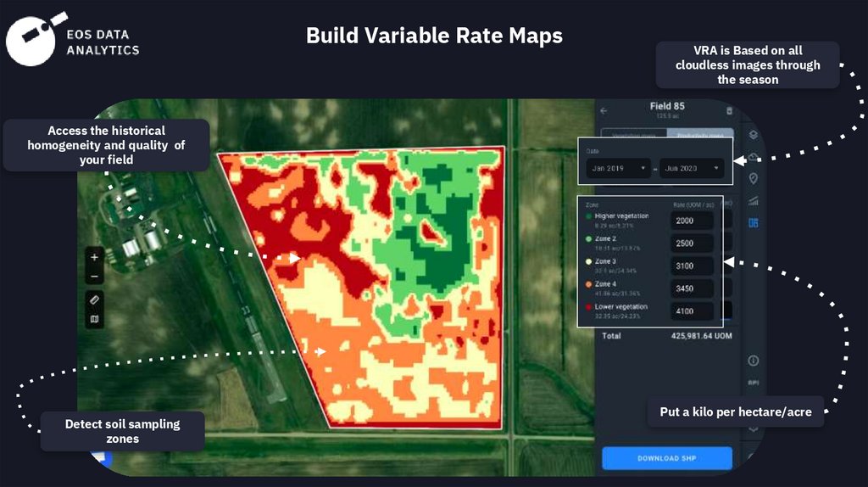
Task: Select the 'Zone 2' label
Action: 605,238
